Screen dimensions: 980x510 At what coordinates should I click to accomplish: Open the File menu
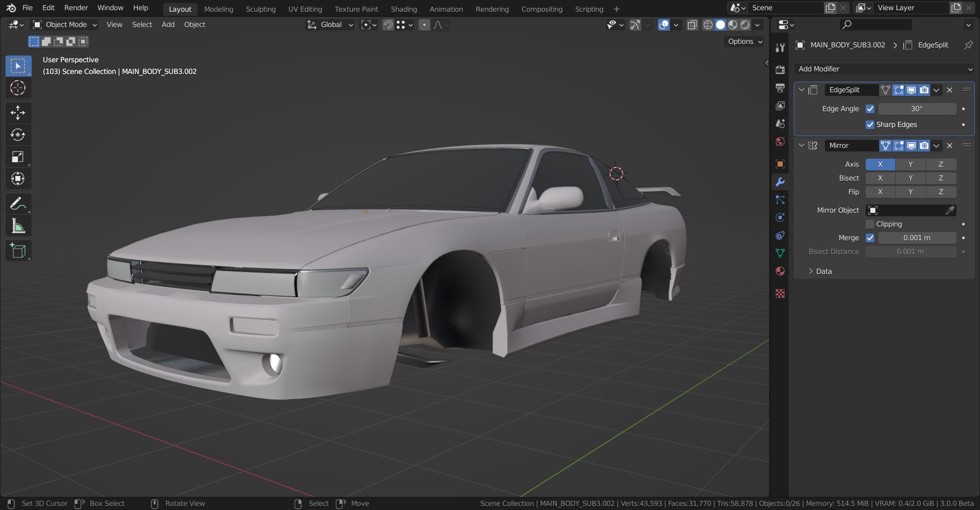click(x=28, y=8)
